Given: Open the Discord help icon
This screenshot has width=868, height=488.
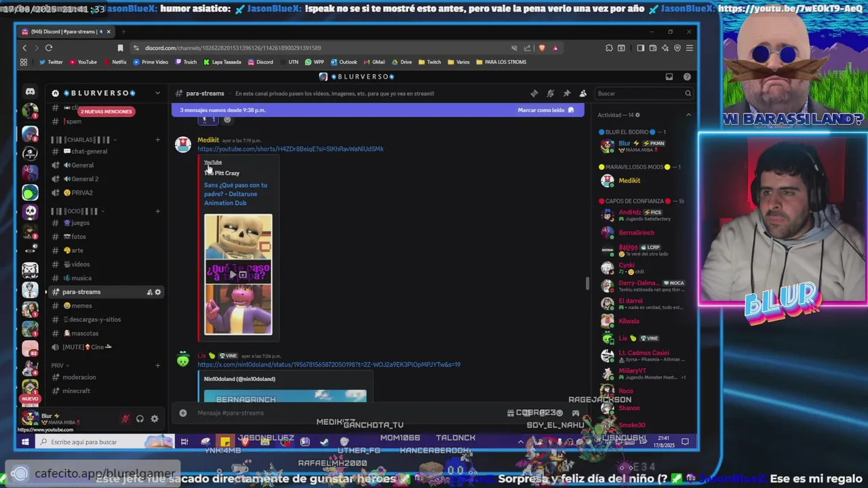Looking at the screenshot, I should [687, 77].
